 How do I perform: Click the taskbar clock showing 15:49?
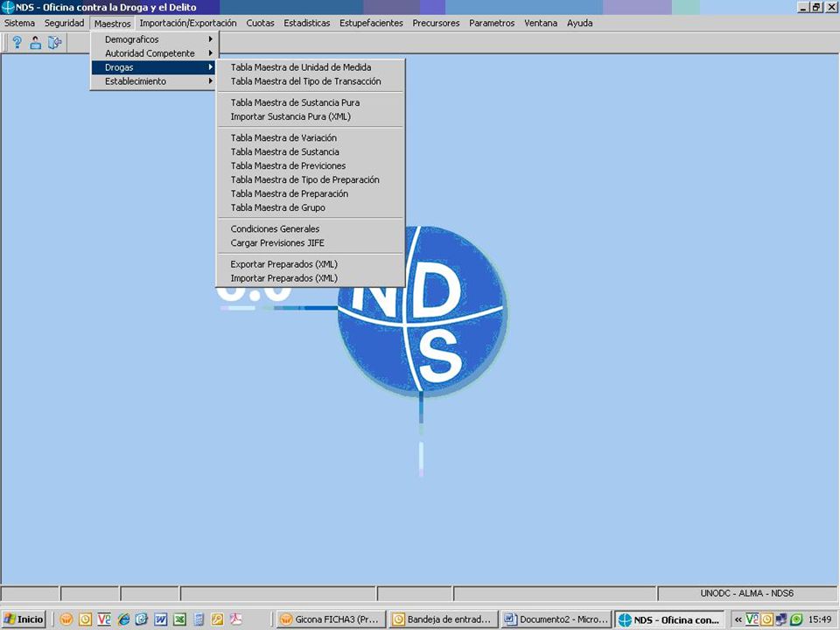(820, 619)
